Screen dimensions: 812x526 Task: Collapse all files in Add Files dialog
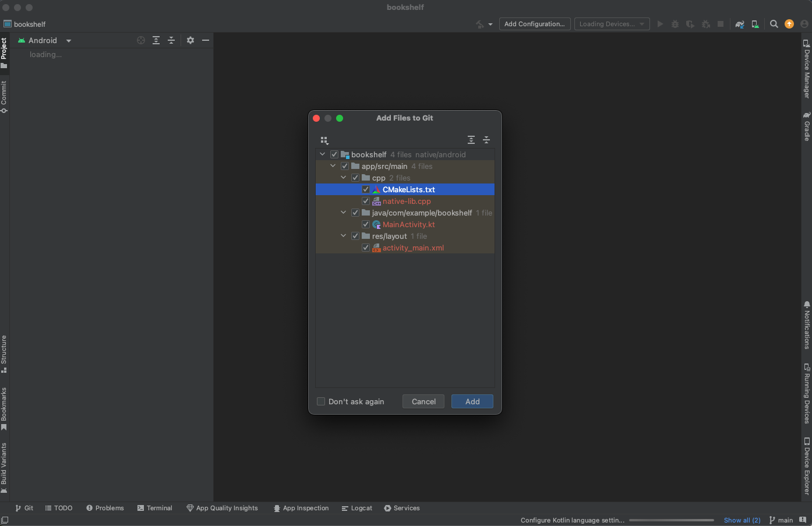point(486,140)
